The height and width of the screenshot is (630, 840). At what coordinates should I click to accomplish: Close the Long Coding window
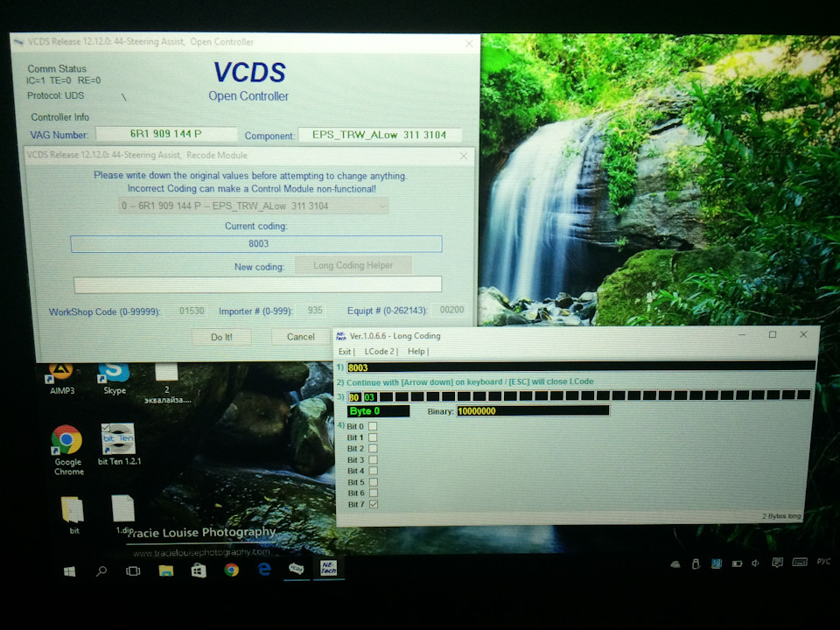click(803, 334)
